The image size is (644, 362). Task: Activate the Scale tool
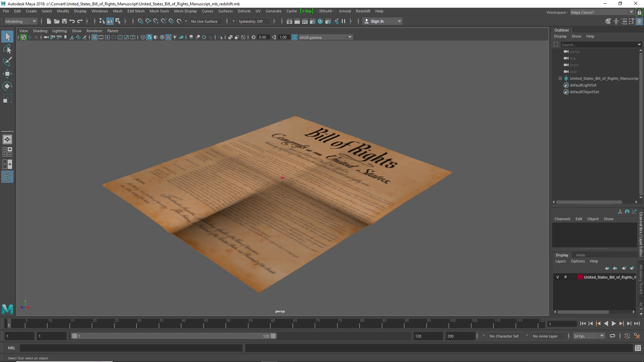pos(7,99)
